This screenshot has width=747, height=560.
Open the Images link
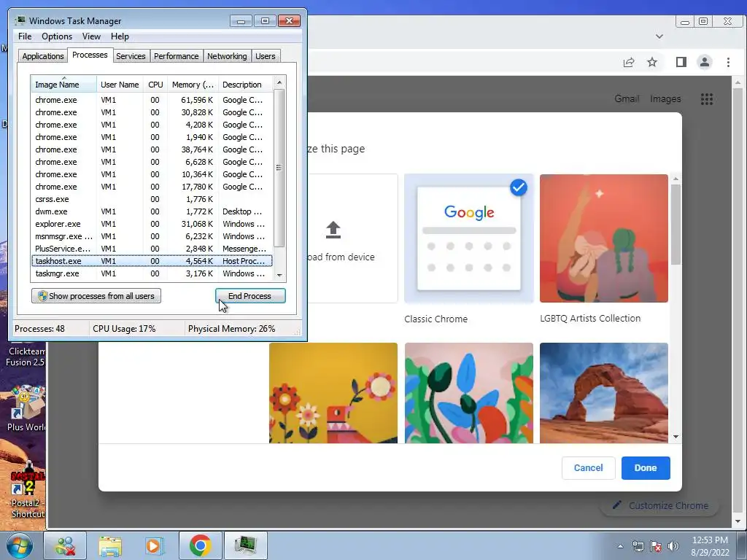665,98
